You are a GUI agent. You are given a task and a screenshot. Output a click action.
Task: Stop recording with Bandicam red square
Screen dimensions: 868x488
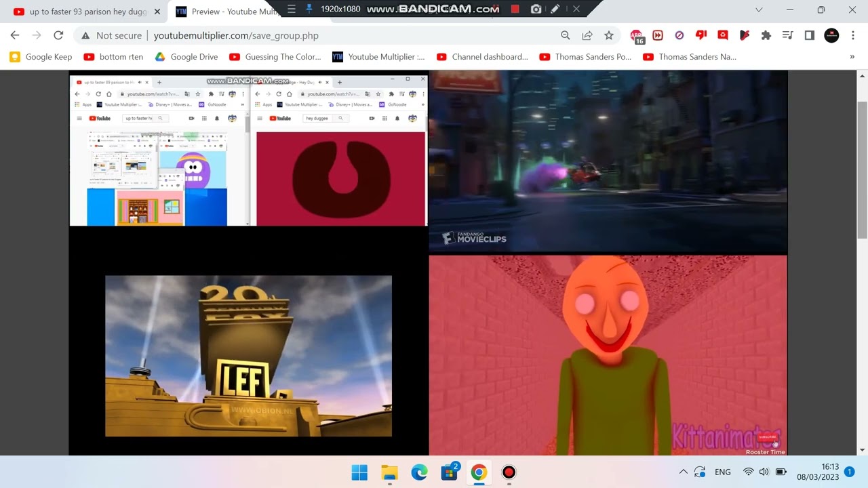coord(515,9)
